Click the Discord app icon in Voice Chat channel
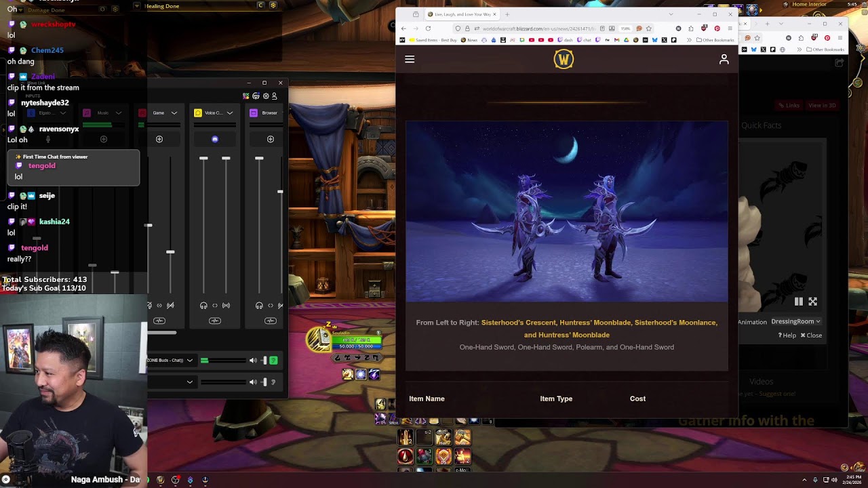Image resolution: width=868 pixels, height=488 pixels. [215, 139]
